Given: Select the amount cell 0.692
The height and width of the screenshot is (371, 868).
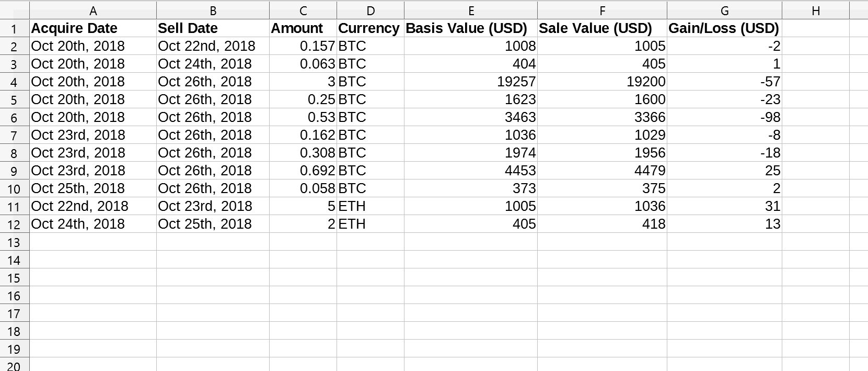Looking at the screenshot, I should tap(303, 171).
